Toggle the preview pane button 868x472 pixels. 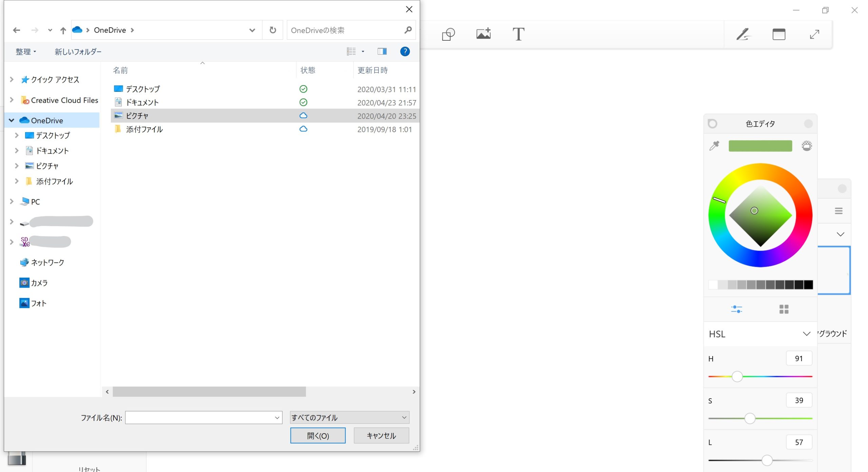(382, 52)
